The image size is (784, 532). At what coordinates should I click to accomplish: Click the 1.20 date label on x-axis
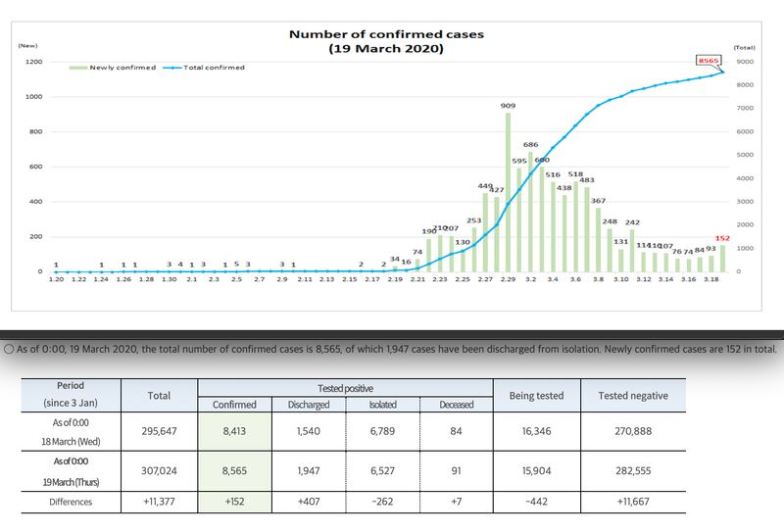56,280
